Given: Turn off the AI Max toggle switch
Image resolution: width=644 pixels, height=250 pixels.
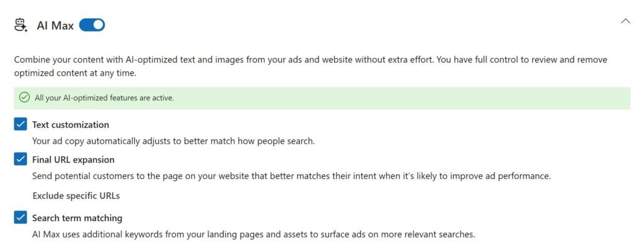Looking at the screenshot, I should [x=92, y=25].
